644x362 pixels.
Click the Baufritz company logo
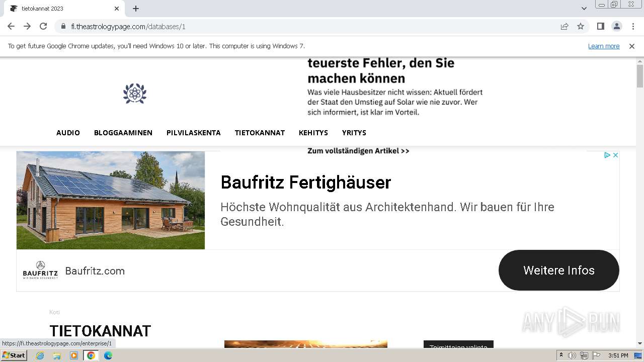(x=40, y=270)
